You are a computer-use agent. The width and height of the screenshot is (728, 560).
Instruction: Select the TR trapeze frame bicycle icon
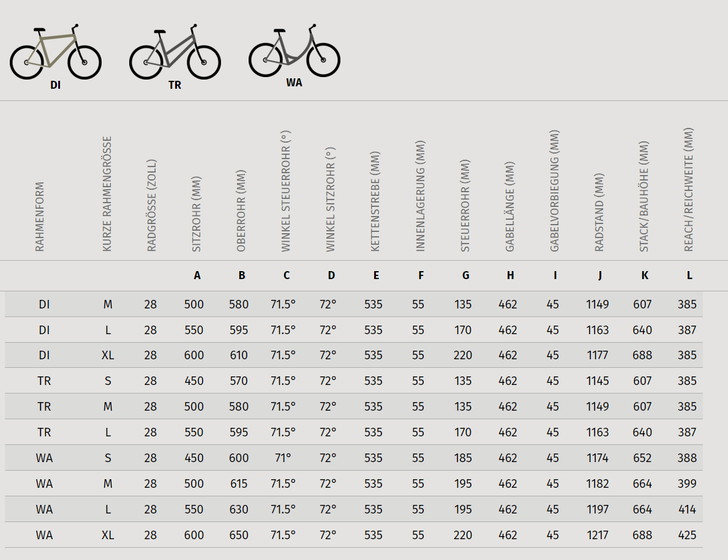pos(175,51)
